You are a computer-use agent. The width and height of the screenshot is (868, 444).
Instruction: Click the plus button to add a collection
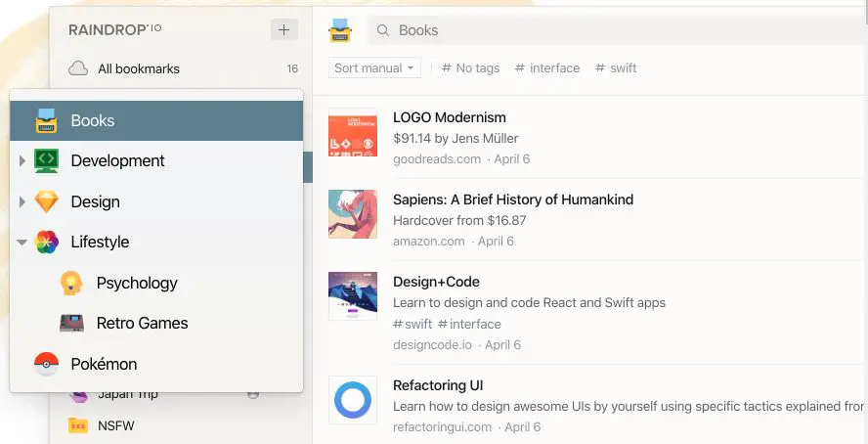[284, 29]
